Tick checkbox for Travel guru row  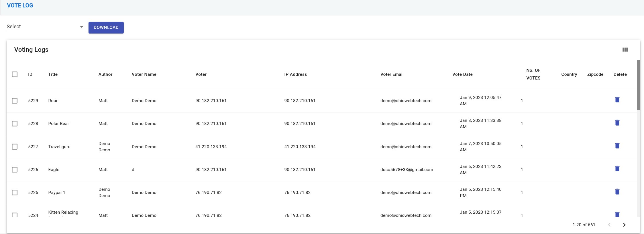coord(15,147)
